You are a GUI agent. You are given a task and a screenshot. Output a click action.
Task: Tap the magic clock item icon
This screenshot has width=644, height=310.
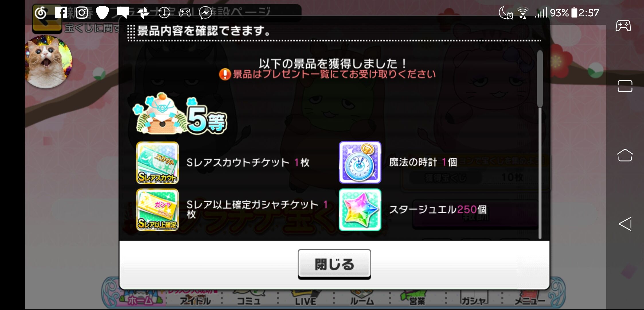click(360, 162)
